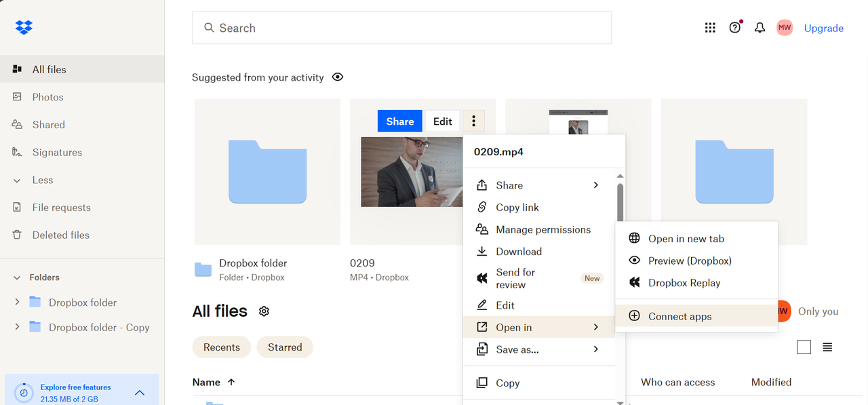Switch to list view layout

pos(827,347)
